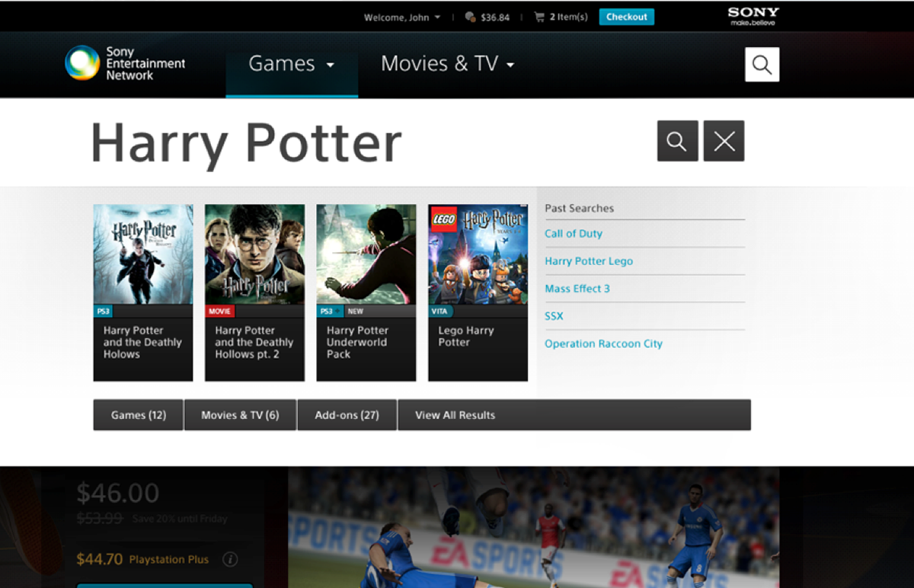Click the title "Harry Potter Underworld Pack"
Screen dimensions: 914x588
click(357, 342)
